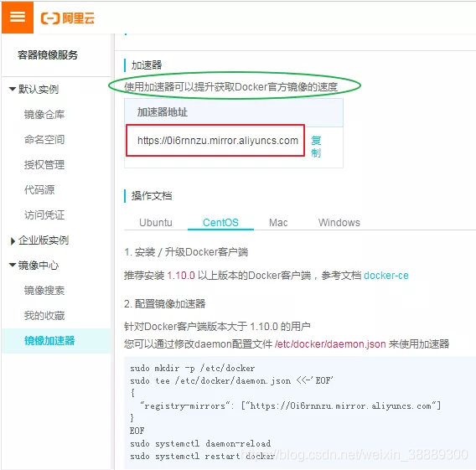The image size is (476, 470).
Task: Click the 'sudo systemctl daemon-reload' line
Action: point(200,443)
